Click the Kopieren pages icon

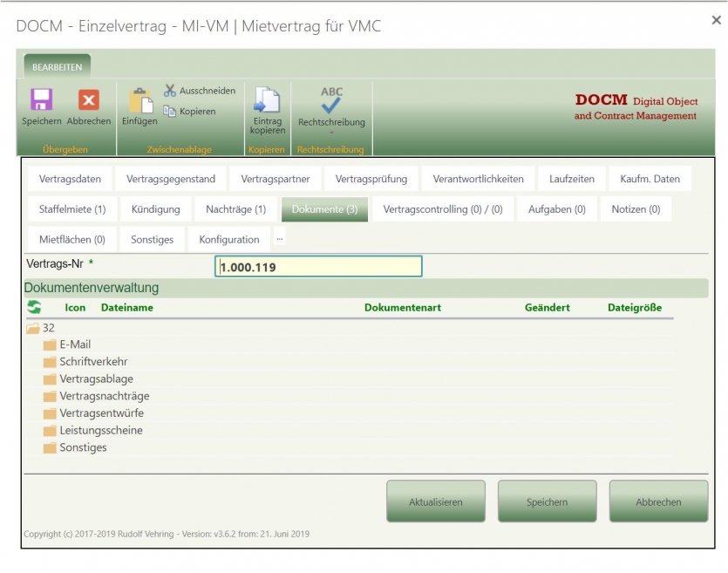tap(169, 111)
